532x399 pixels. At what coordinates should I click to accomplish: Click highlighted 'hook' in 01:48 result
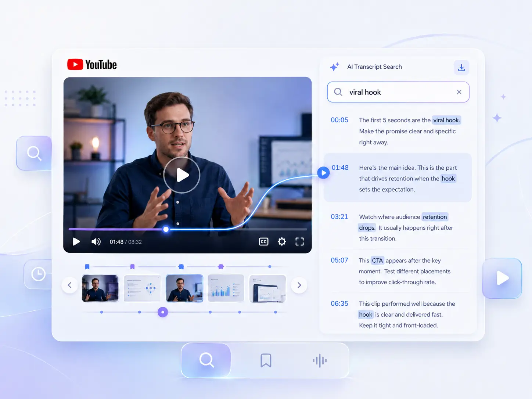(448, 179)
